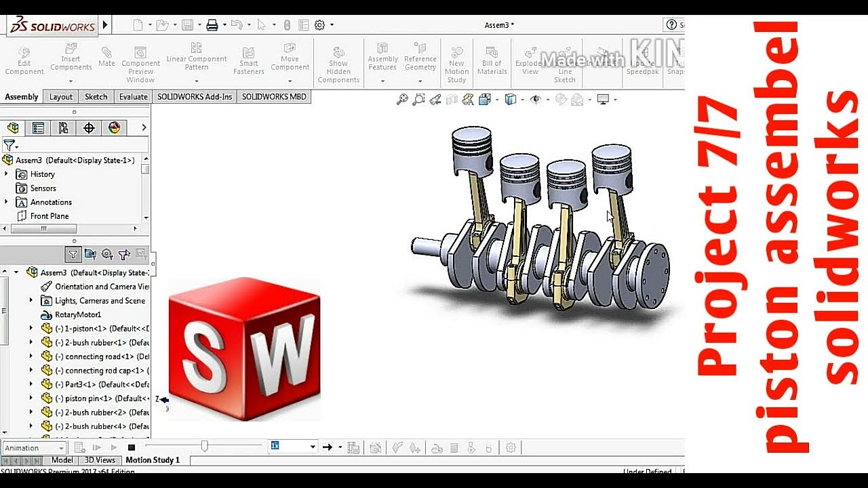The height and width of the screenshot is (488, 868).
Task: Click the Print icon in title toolbar
Action: [212, 25]
